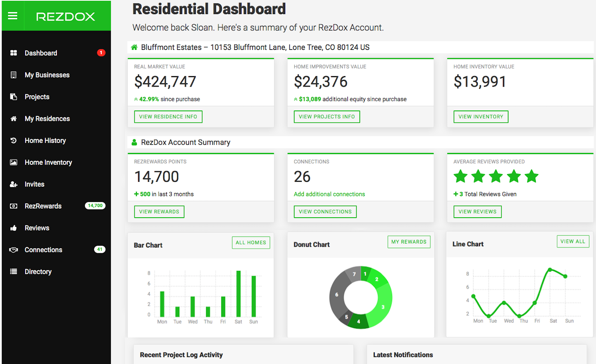The image size is (596, 364).
Task: Click All Homes button on Bar Chart
Action: [251, 242]
